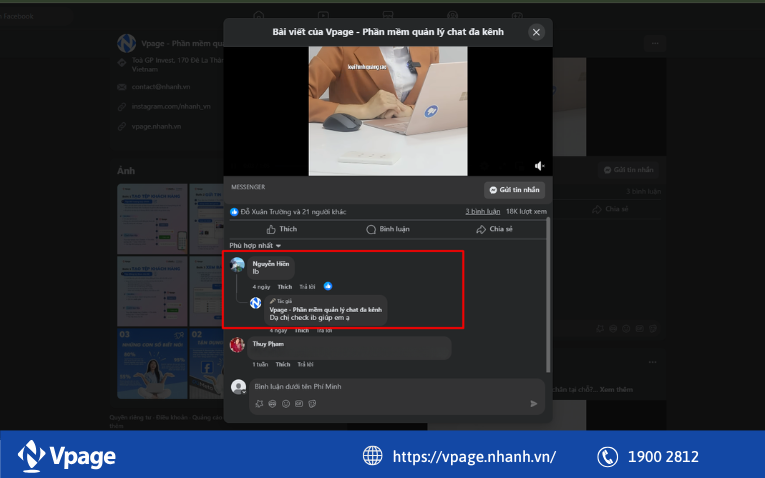Image resolution: width=765 pixels, height=478 pixels.
Task: Click Gửi tin nhắn Messenger button
Action: 513,190
